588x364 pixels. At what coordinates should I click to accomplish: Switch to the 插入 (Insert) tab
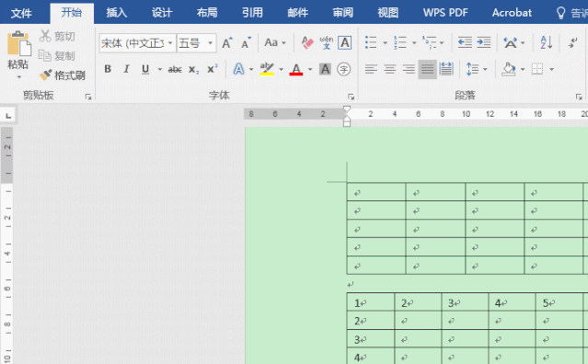coord(117,13)
